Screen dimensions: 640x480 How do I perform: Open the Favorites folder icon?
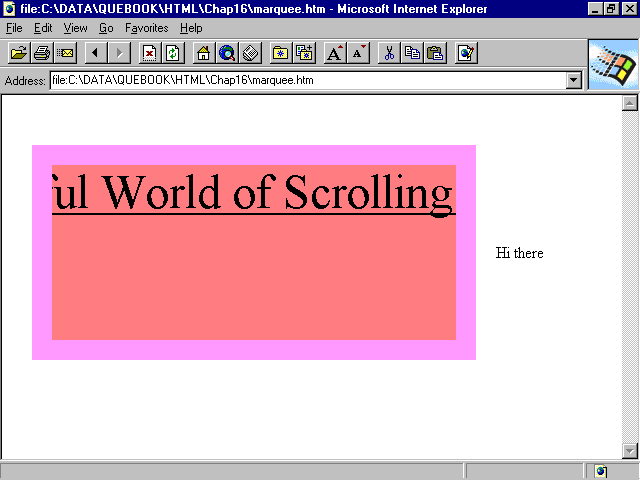coord(281,53)
